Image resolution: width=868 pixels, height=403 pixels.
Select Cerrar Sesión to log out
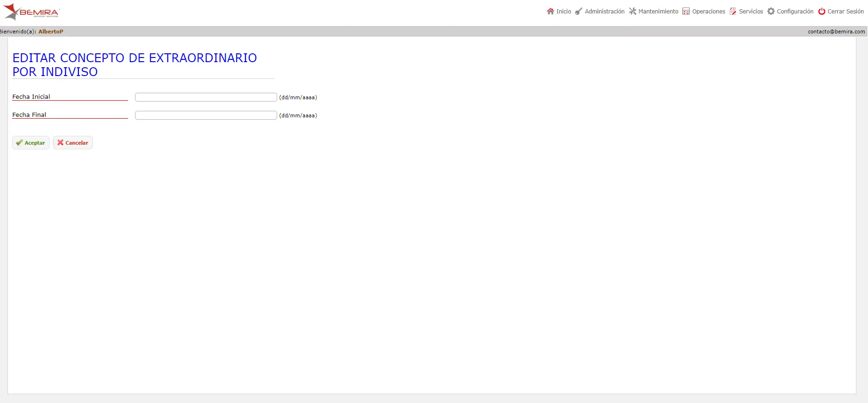(x=846, y=11)
